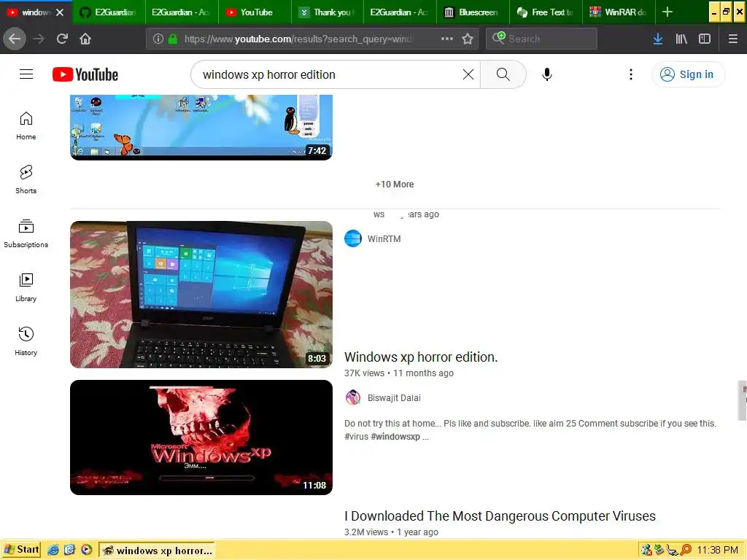Image resolution: width=747 pixels, height=560 pixels.
Task: Go back with the browser back arrow
Action: pos(15,39)
